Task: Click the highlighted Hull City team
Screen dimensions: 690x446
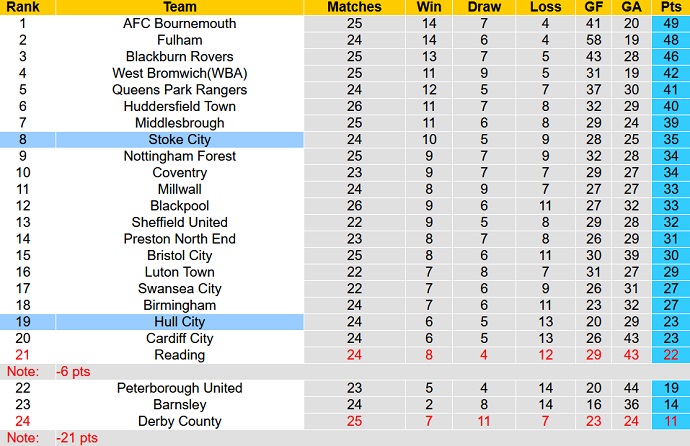Action: pos(180,322)
